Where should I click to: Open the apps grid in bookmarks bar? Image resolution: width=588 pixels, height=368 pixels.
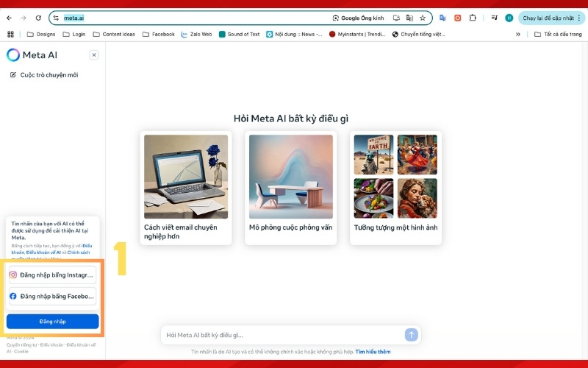[x=10, y=34]
